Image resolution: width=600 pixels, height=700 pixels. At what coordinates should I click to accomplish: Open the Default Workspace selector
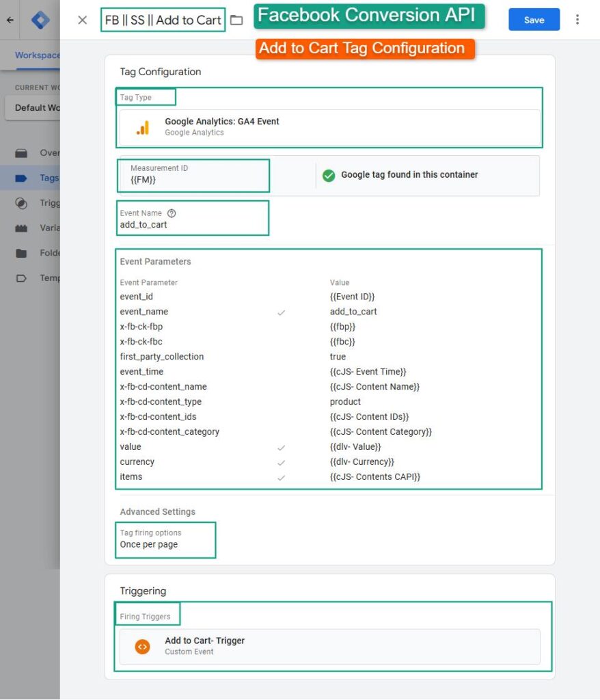tap(33, 108)
